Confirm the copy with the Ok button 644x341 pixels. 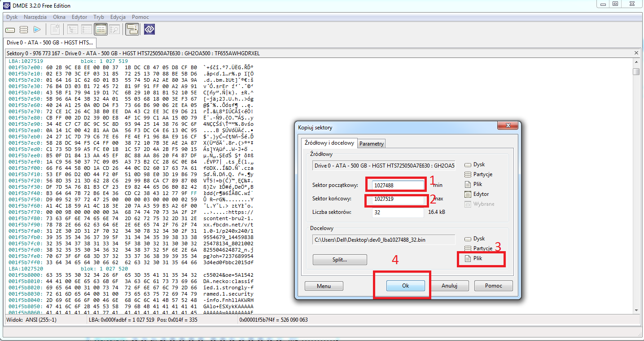coord(406,286)
